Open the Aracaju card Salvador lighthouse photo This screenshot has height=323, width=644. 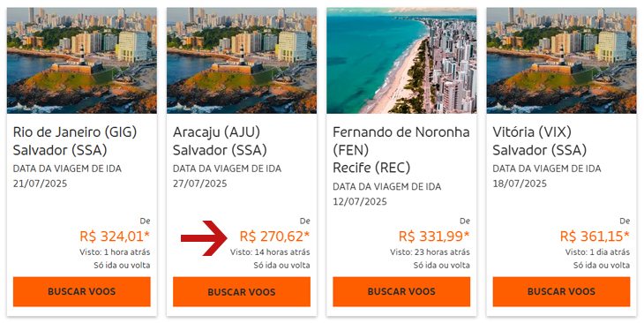pyautogui.click(x=242, y=60)
